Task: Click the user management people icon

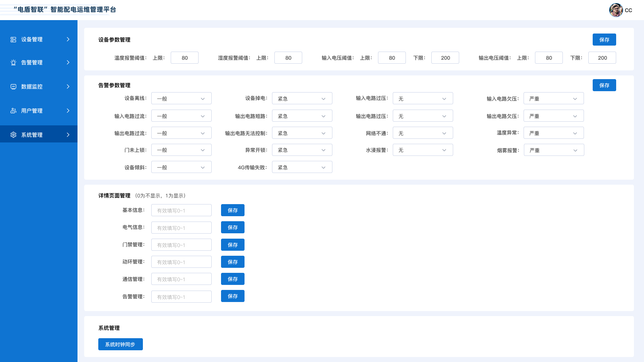Action: pos(13,111)
